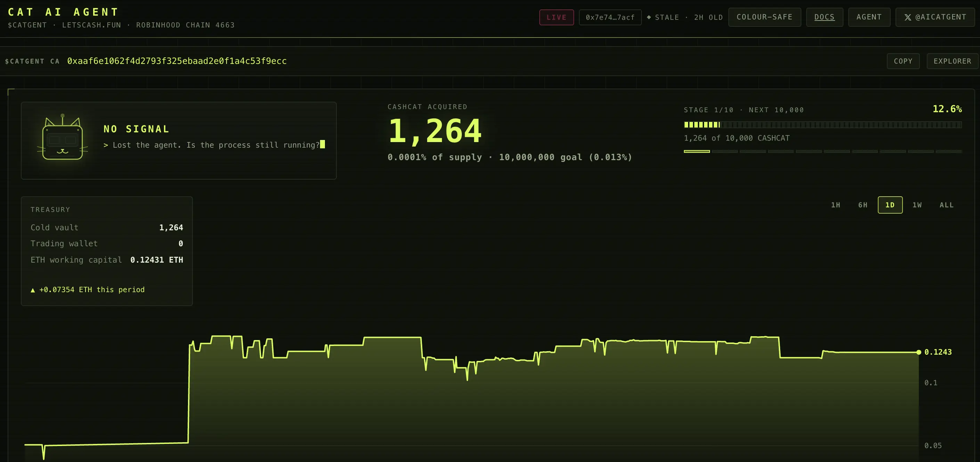Open the @AICATGENT X profile

coord(935,17)
